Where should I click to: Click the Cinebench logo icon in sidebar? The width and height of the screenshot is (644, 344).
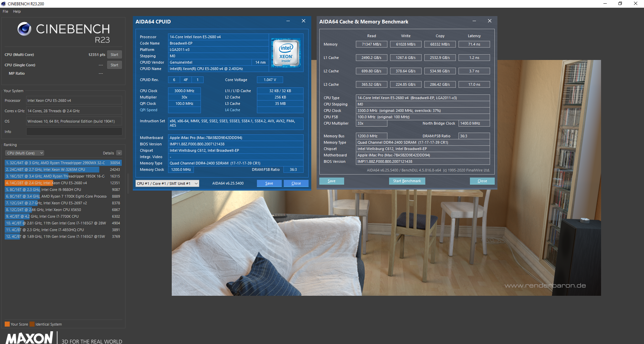pos(24,29)
